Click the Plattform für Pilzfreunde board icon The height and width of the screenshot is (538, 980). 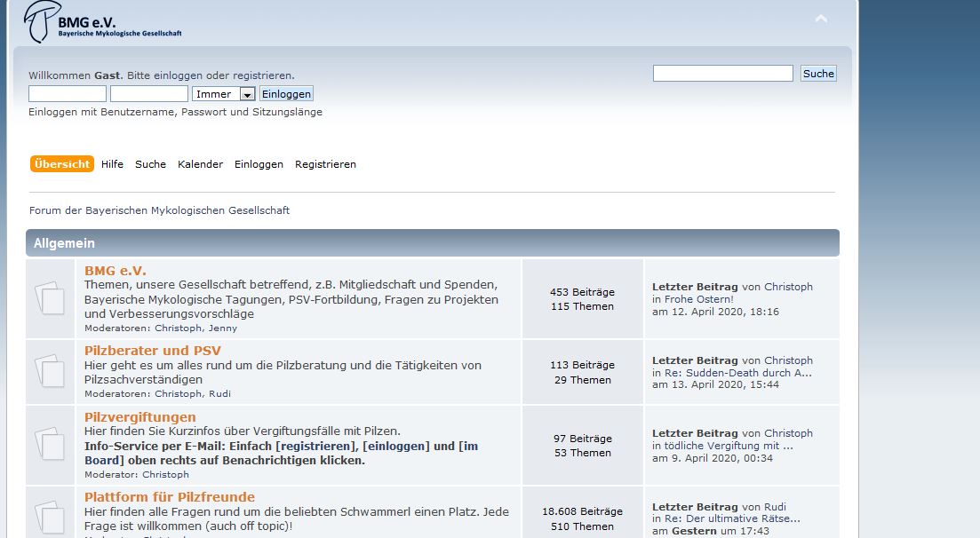point(51,517)
